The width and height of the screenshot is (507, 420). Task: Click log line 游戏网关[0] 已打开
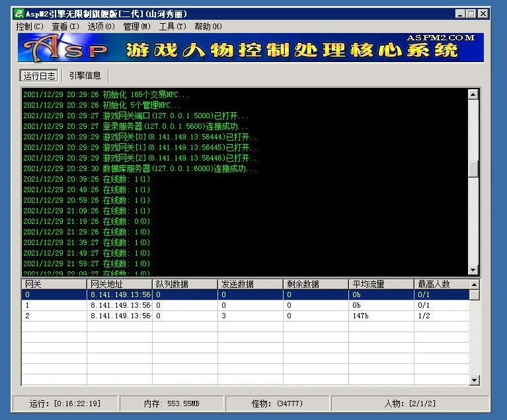tap(139, 137)
